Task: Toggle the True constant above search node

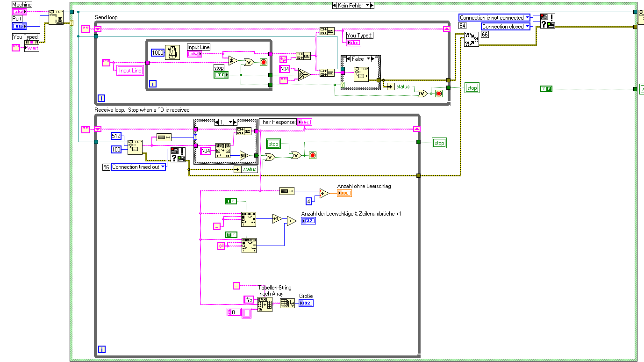Action: [x=231, y=201]
